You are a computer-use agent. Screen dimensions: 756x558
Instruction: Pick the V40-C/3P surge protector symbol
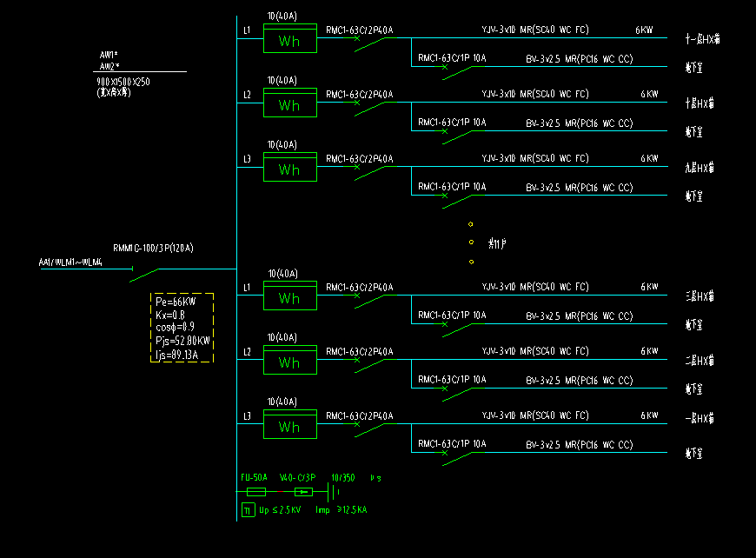303,492
